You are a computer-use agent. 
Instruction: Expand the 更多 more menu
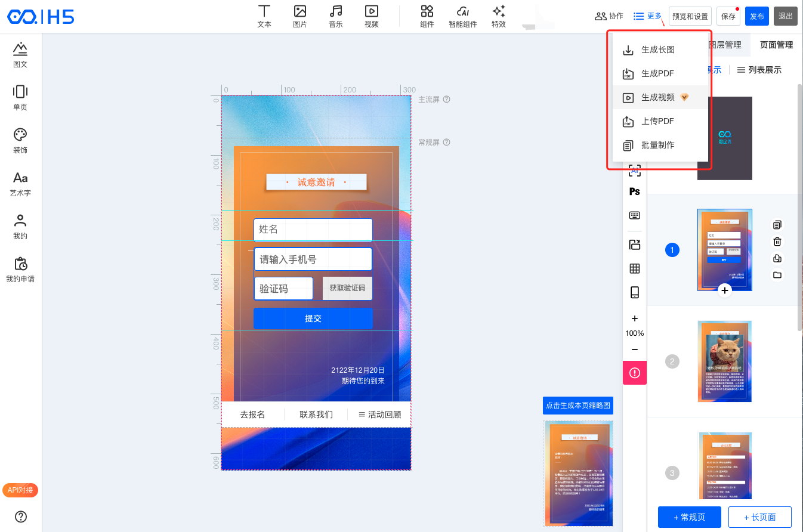[648, 16]
